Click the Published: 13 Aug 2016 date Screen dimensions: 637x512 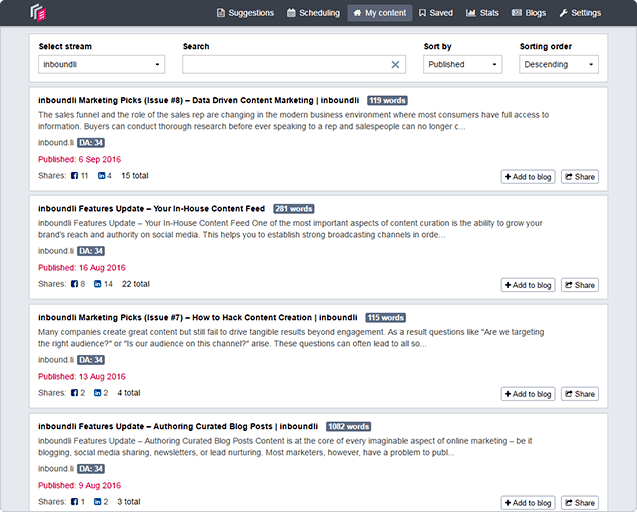82,377
